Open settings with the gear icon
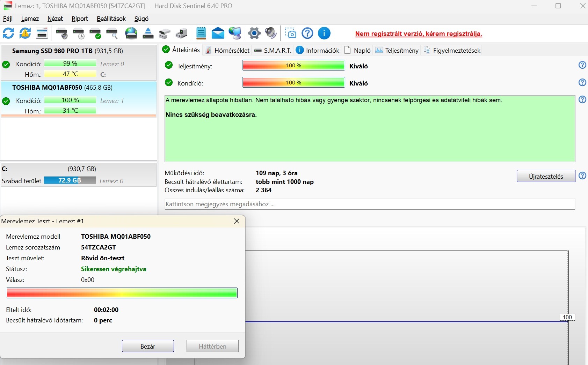This screenshot has width=588, height=365. [254, 33]
